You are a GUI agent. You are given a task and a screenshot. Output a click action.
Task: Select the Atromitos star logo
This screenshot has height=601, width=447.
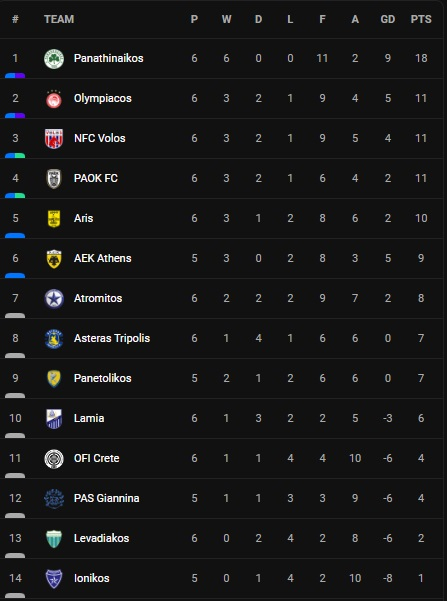click(x=54, y=299)
